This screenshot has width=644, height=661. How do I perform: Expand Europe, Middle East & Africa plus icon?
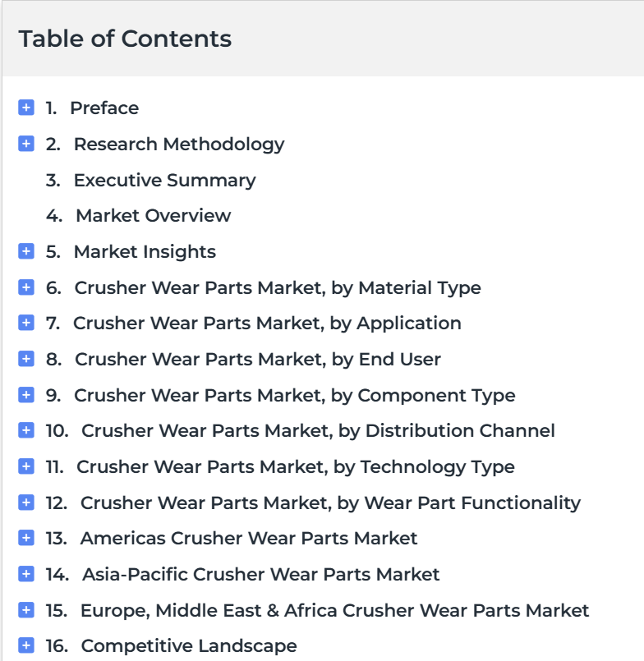pyautogui.click(x=26, y=610)
